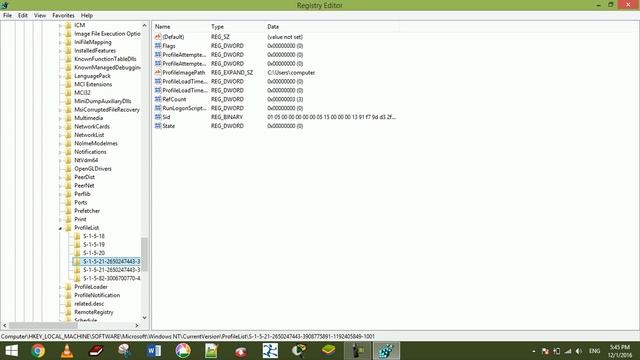Click the State DWORD value icon
Viewport: 640px width, 360px height.
(158, 126)
